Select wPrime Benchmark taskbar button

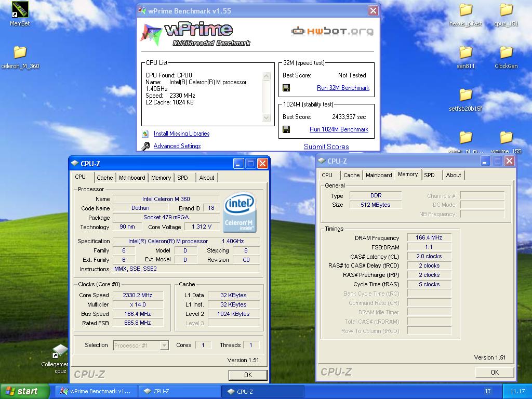coord(96,391)
